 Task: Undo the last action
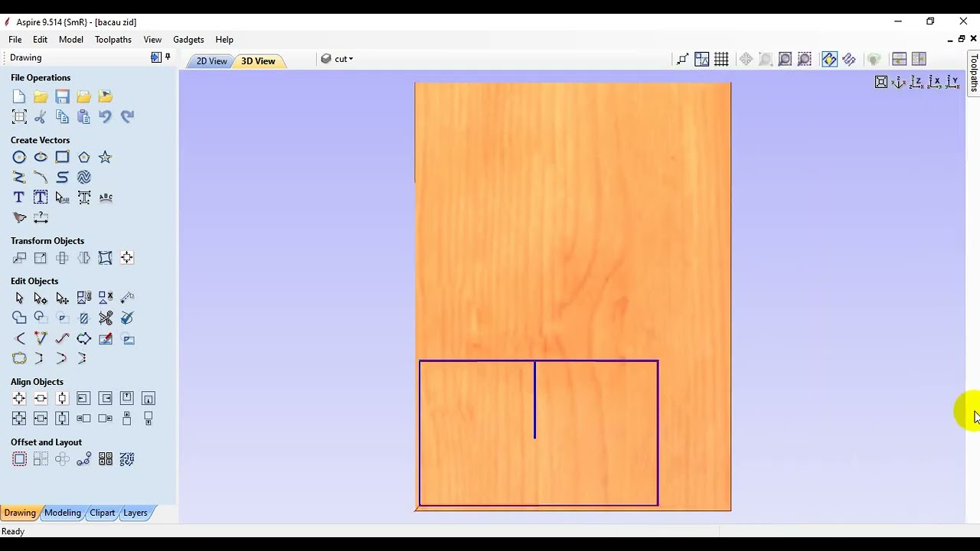pyautogui.click(x=105, y=116)
